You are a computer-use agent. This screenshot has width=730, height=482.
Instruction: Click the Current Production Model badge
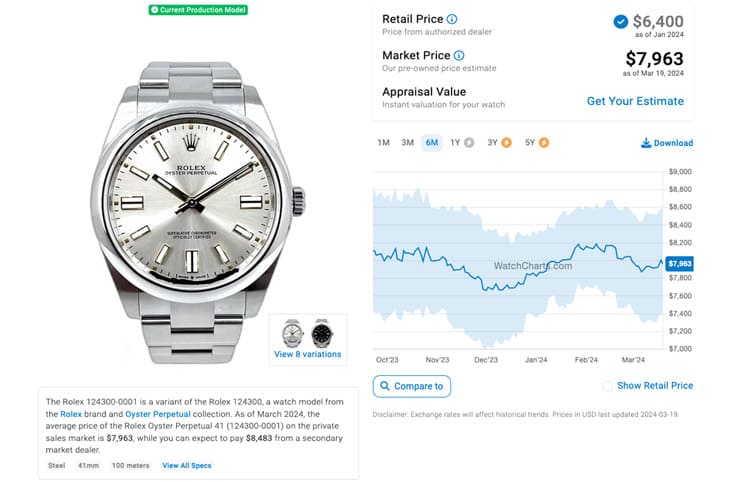click(x=198, y=10)
